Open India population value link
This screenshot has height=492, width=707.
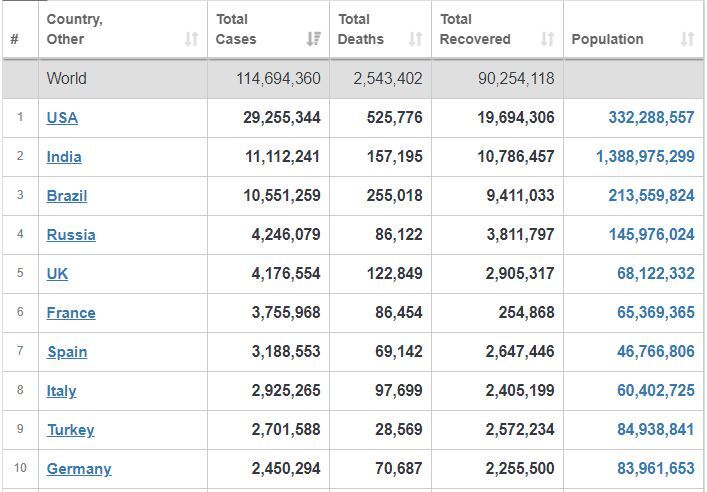[x=645, y=156]
